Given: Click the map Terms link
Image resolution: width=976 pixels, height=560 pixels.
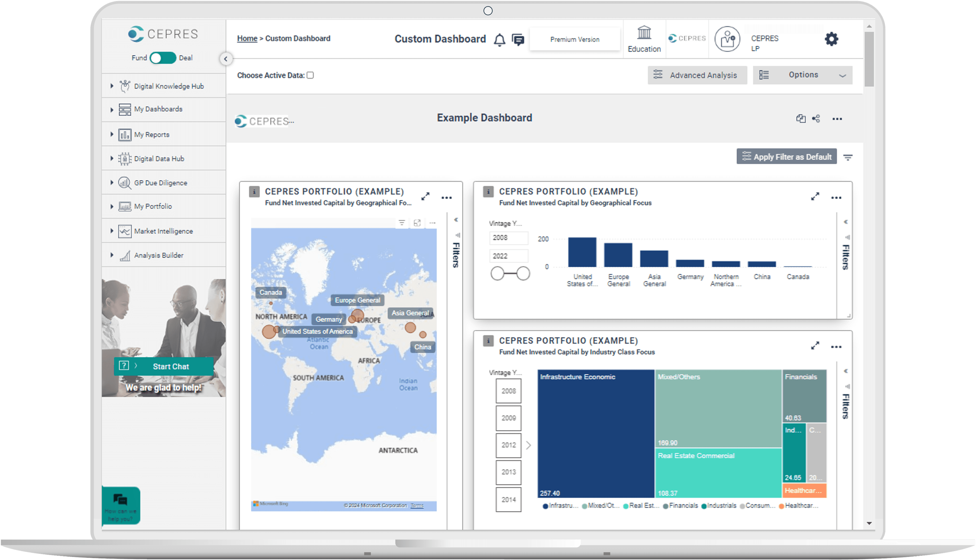Looking at the screenshot, I should [x=417, y=505].
